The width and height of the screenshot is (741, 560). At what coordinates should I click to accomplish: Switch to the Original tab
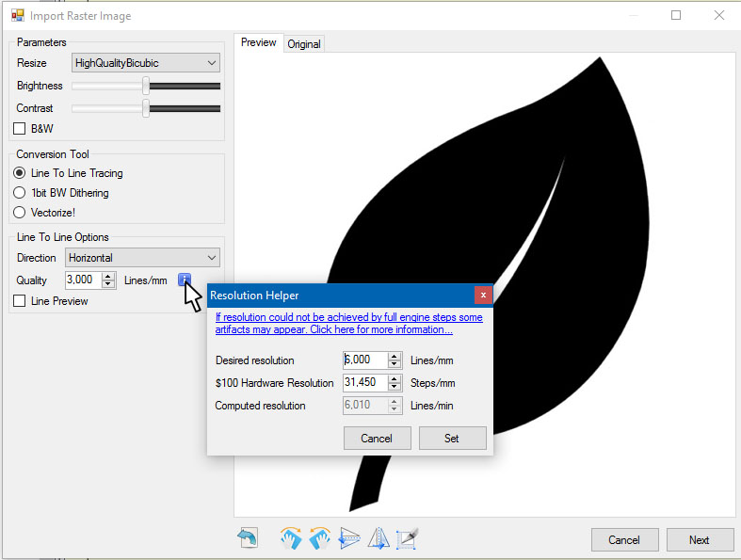point(304,44)
